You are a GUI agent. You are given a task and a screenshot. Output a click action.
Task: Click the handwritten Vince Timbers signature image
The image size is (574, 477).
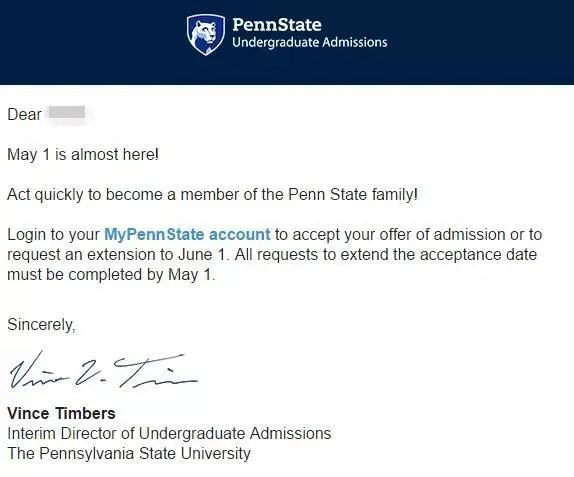(104, 370)
